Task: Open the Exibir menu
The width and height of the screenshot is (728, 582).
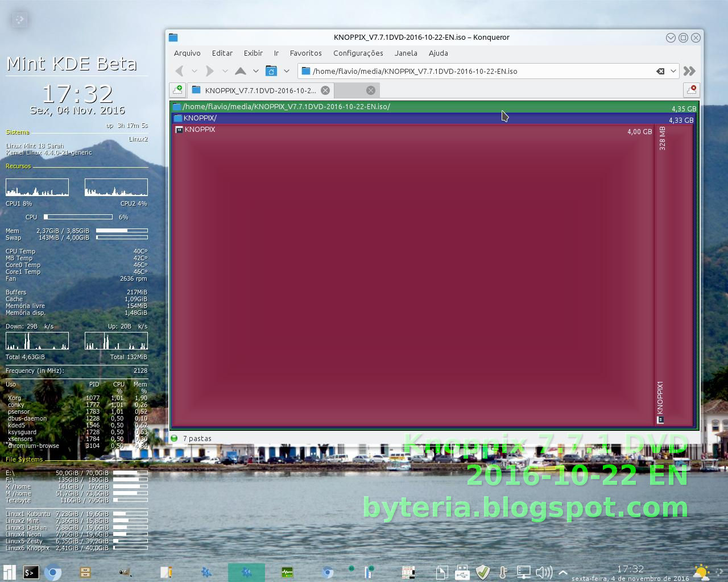Action: tap(253, 53)
